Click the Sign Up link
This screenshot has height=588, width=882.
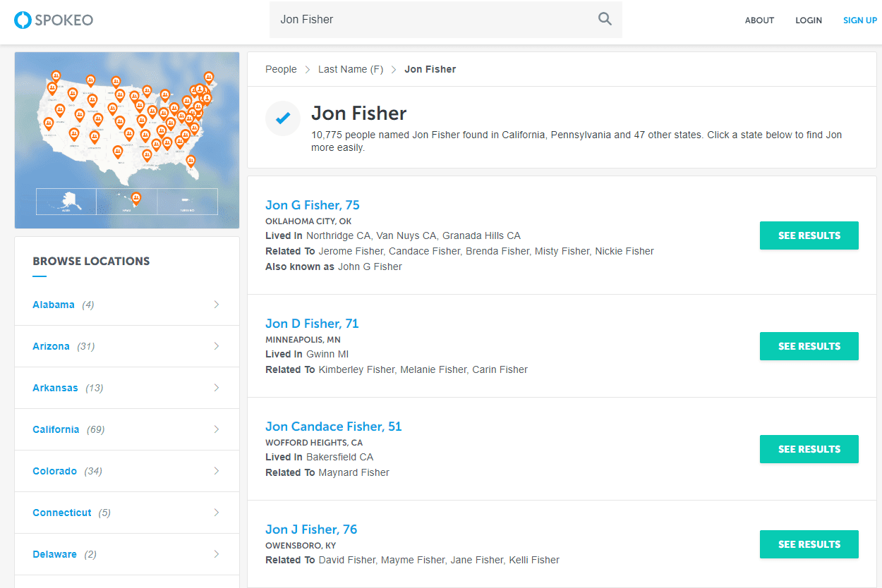[859, 20]
